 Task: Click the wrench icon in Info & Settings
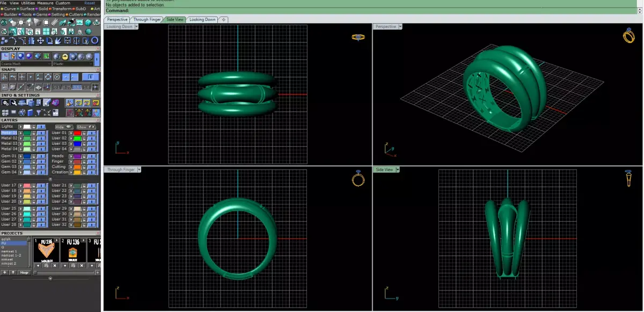13,103
